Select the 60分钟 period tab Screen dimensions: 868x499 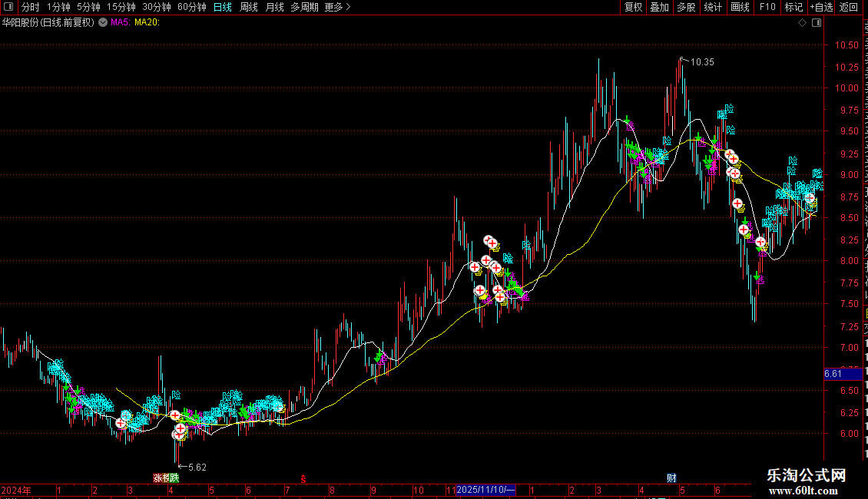[x=192, y=7]
